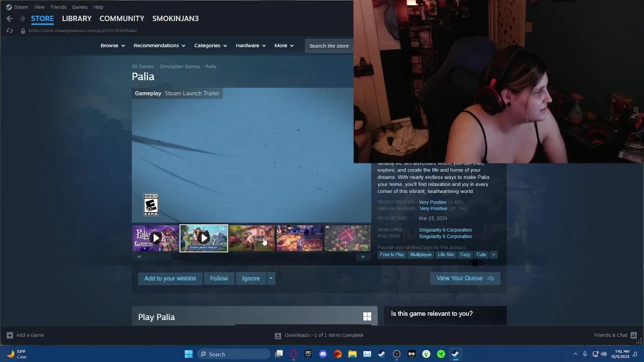Viewport: 644px width, 362px height.
Task: Select the Cozy tag
Action: (x=465, y=255)
